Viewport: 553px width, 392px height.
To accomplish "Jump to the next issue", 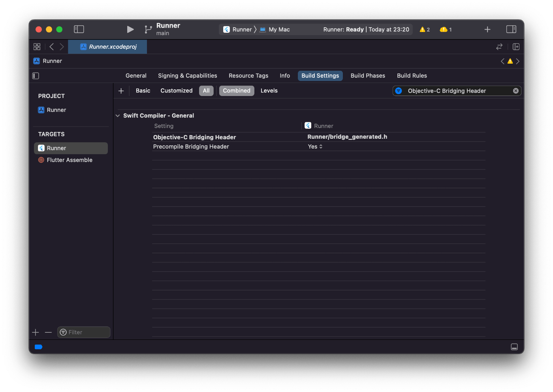I will tap(517, 61).
